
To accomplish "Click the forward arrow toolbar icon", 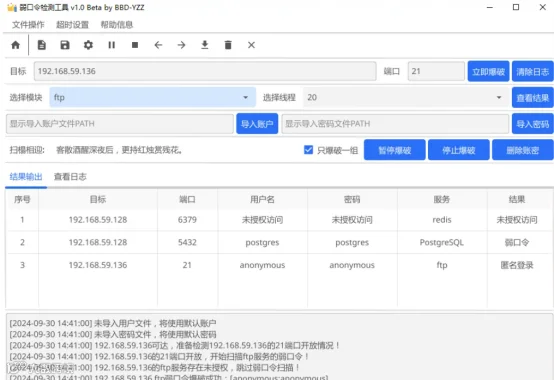I will pos(182,45).
